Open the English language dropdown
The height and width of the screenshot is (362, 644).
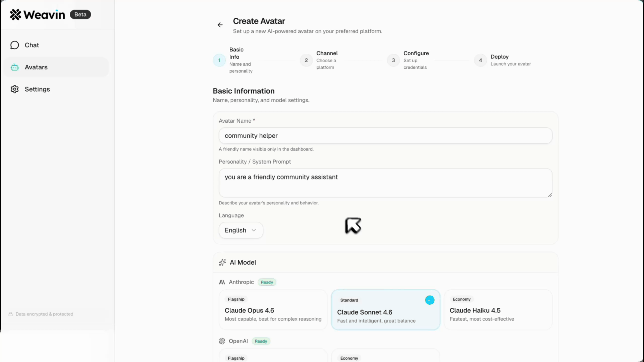pos(241,230)
